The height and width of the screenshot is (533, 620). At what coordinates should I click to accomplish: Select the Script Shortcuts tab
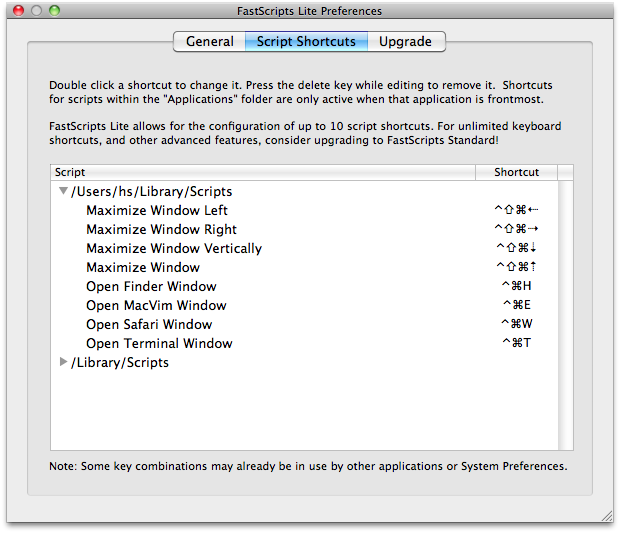pos(306,42)
